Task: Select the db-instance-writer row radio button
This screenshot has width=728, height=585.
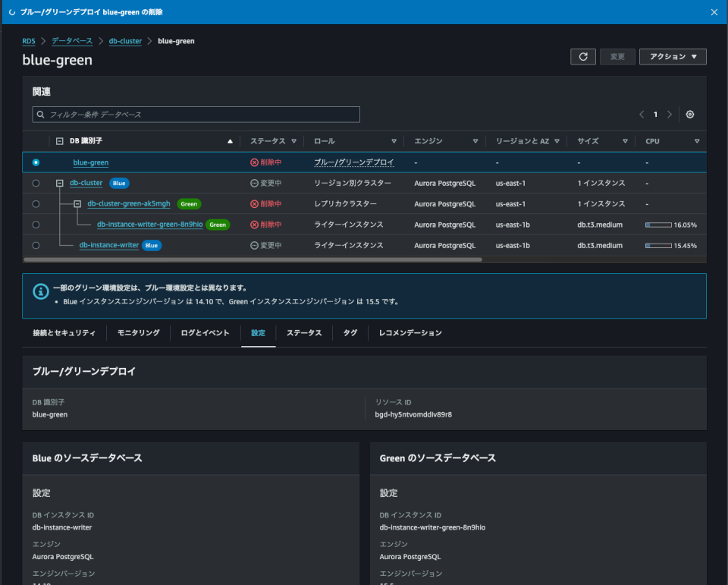Action: pos(34,244)
